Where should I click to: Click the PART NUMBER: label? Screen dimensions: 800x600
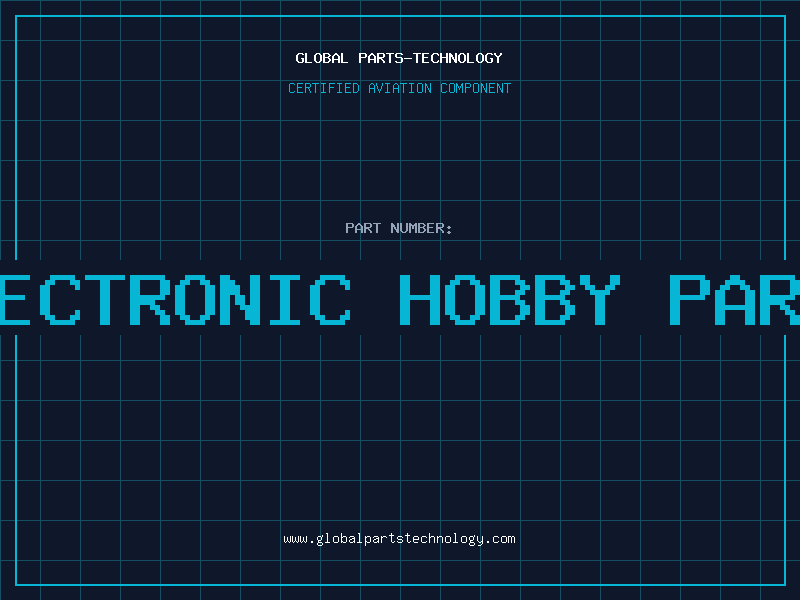click(x=399, y=228)
